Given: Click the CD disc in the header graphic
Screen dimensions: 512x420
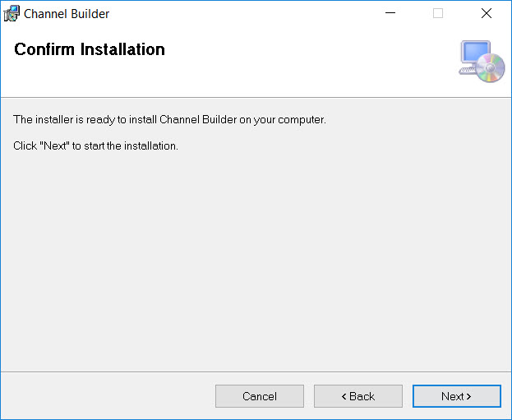Looking at the screenshot, I should (x=492, y=69).
